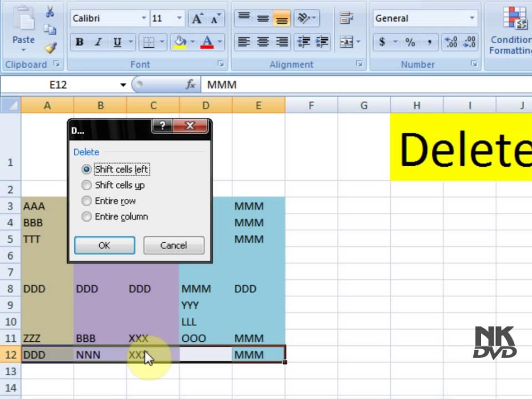Open the font size dropdown
Viewport: 532px width, 399px height.
click(180, 18)
